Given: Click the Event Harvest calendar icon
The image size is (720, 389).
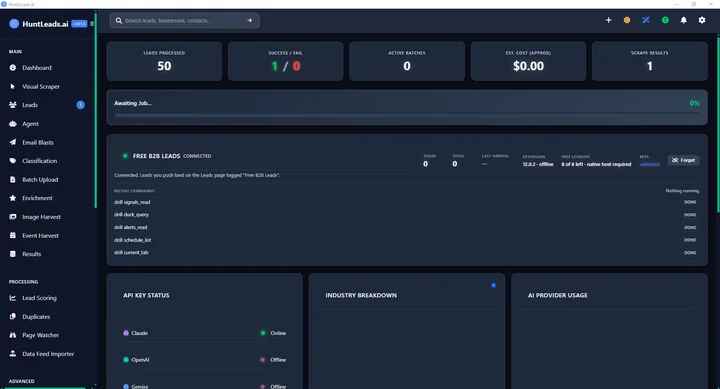Looking at the screenshot, I should [12, 236].
